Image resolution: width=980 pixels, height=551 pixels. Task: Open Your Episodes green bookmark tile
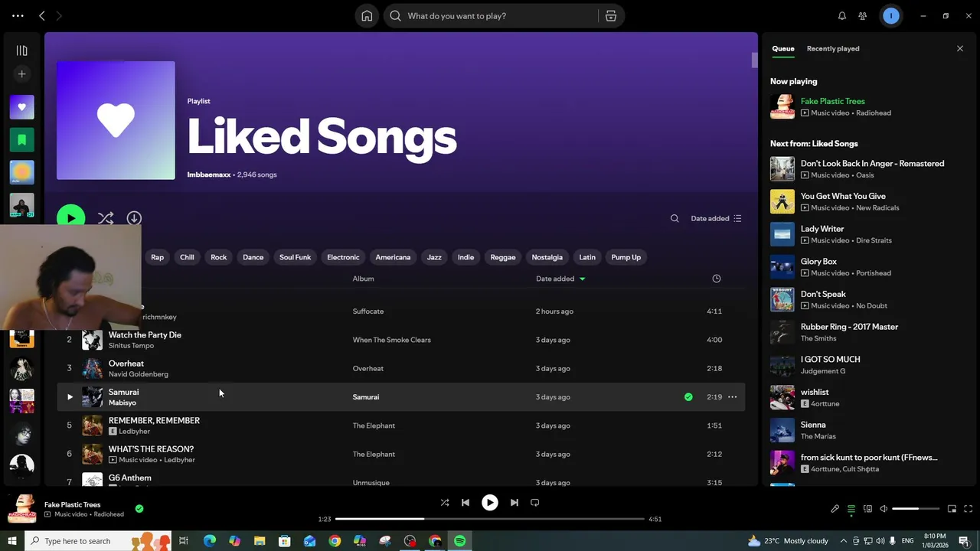(21, 140)
